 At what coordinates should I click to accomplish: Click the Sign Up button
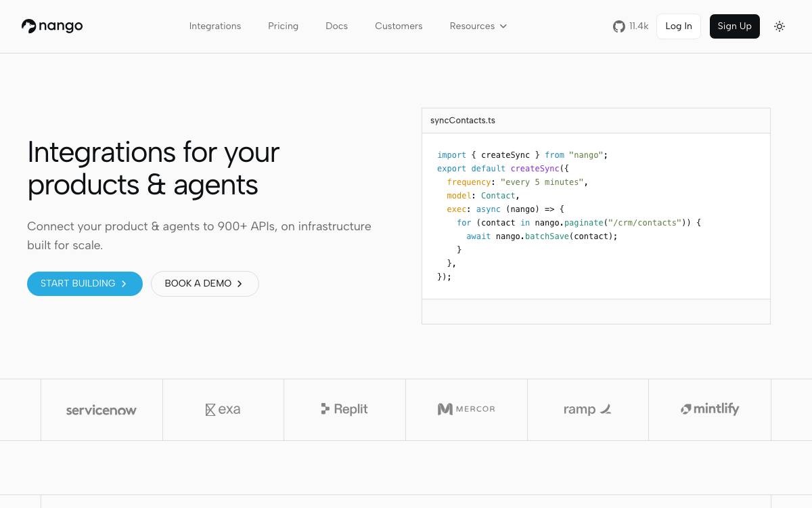click(735, 26)
